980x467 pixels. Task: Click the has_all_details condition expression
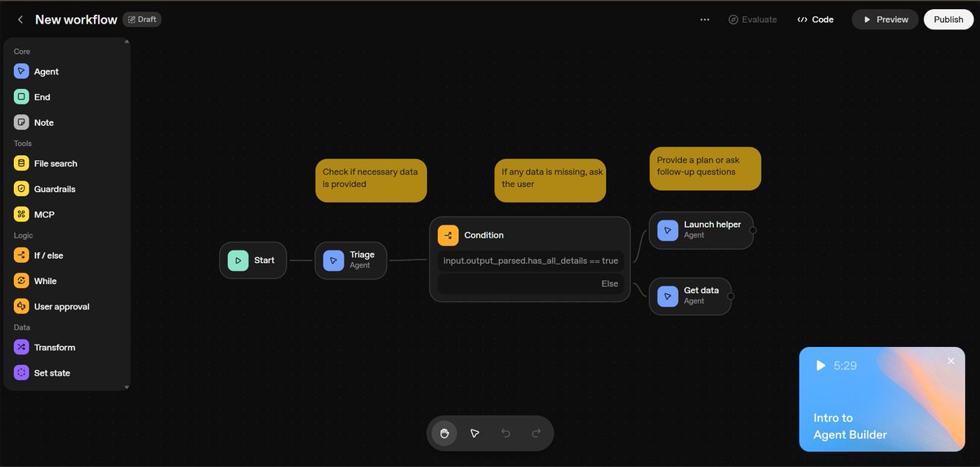tap(531, 260)
